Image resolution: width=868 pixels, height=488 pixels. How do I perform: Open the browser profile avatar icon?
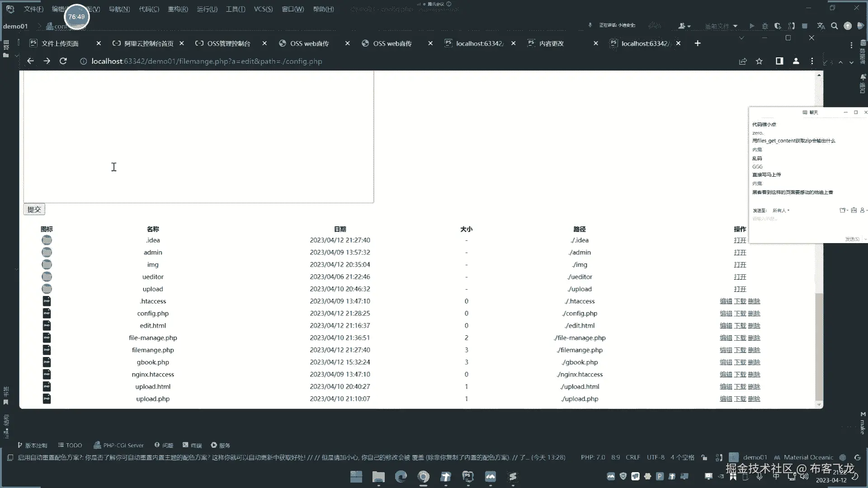click(796, 61)
